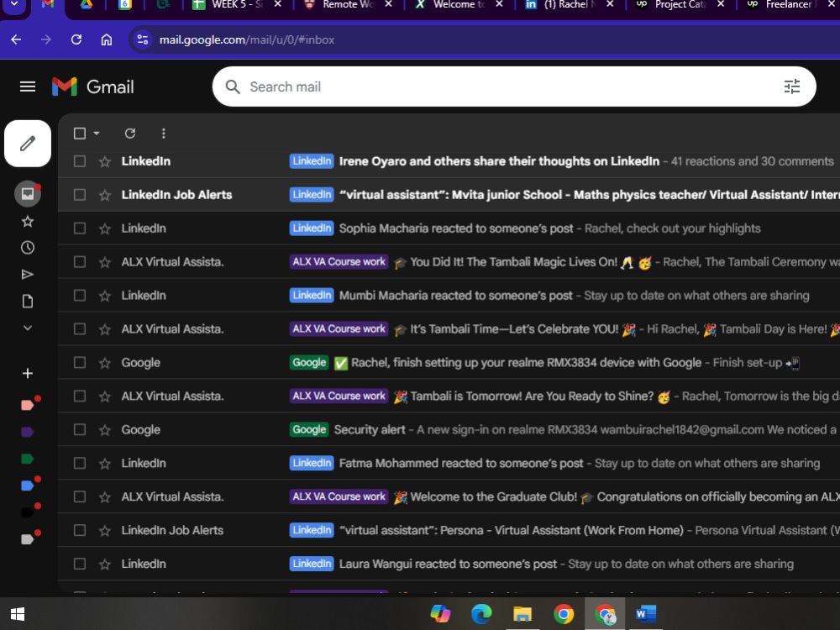This screenshot has width=840, height=630.
Task: Expand the More chevron in the sidebar
Action: (28, 328)
